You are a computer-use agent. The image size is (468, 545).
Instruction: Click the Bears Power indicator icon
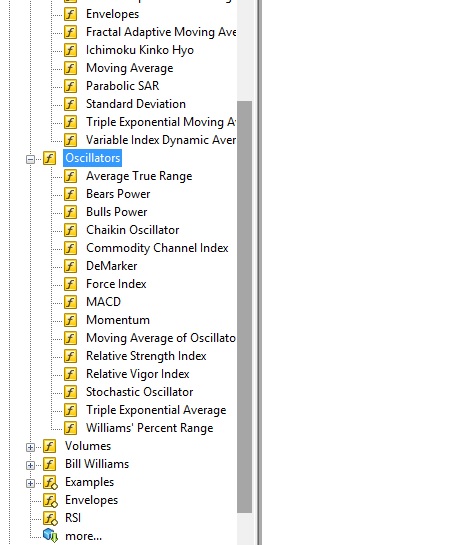pyautogui.click(x=71, y=194)
